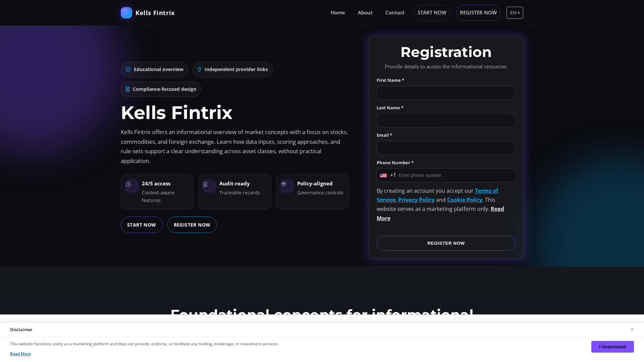
Task: Click the Compliance-focused design badge
Action: (x=161, y=89)
